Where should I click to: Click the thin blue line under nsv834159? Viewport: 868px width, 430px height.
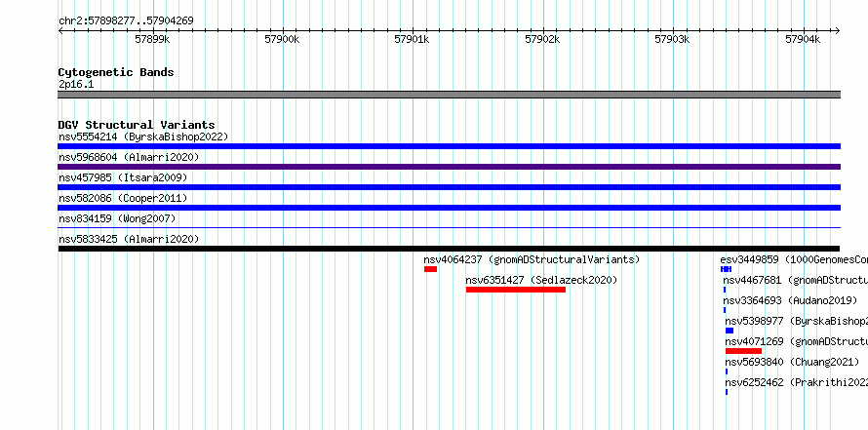[449, 227]
